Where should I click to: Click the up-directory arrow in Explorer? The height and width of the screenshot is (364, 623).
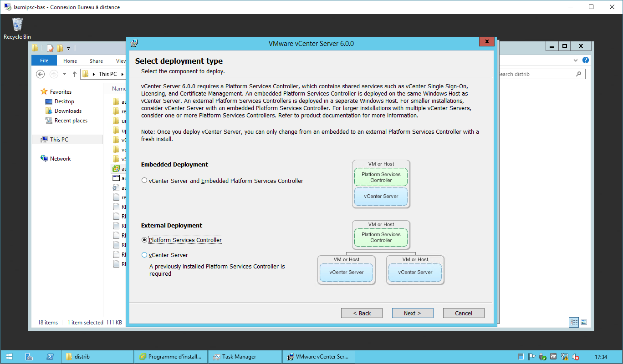pos(75,74)
